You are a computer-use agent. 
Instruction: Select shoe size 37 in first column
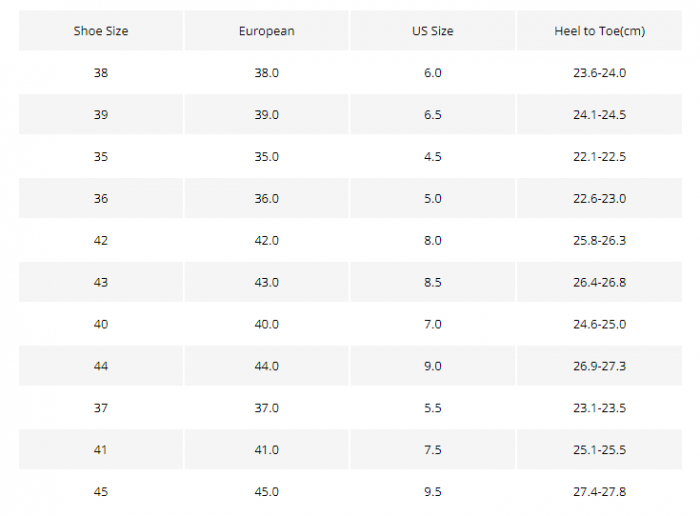pos(101,408)
